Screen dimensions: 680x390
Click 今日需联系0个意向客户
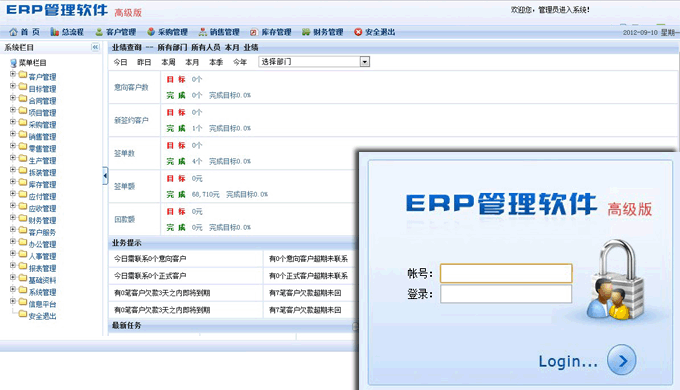coord(150,259)
